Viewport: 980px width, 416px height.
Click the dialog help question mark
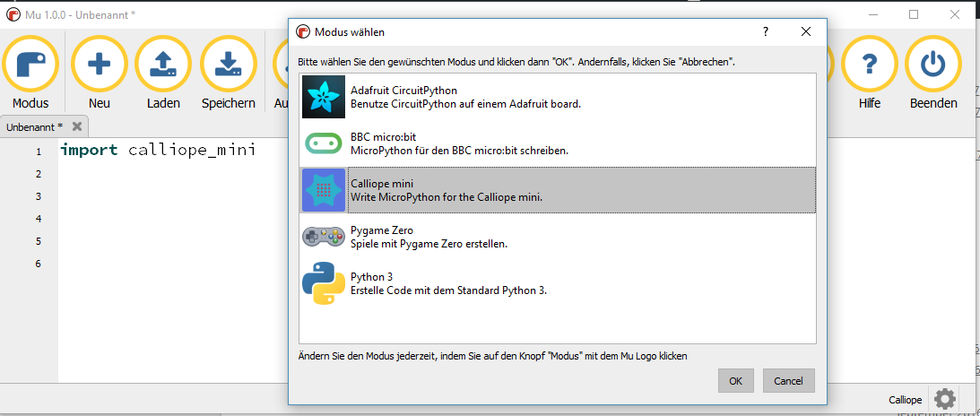[765, 31]
